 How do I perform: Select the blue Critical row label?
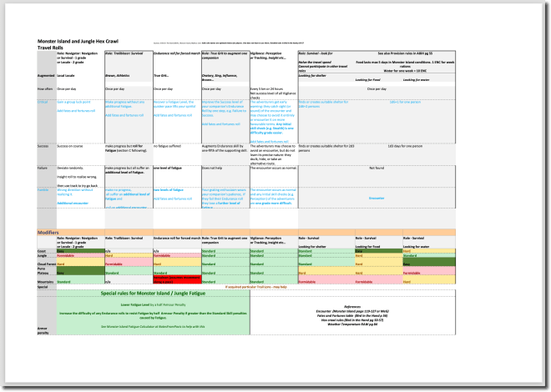43,102
